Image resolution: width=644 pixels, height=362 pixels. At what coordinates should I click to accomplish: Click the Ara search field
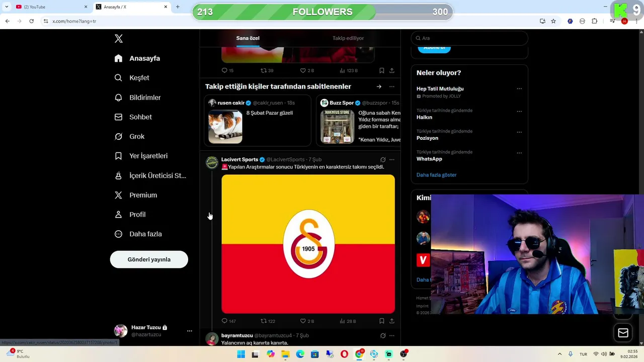click(x=469, y=38)
